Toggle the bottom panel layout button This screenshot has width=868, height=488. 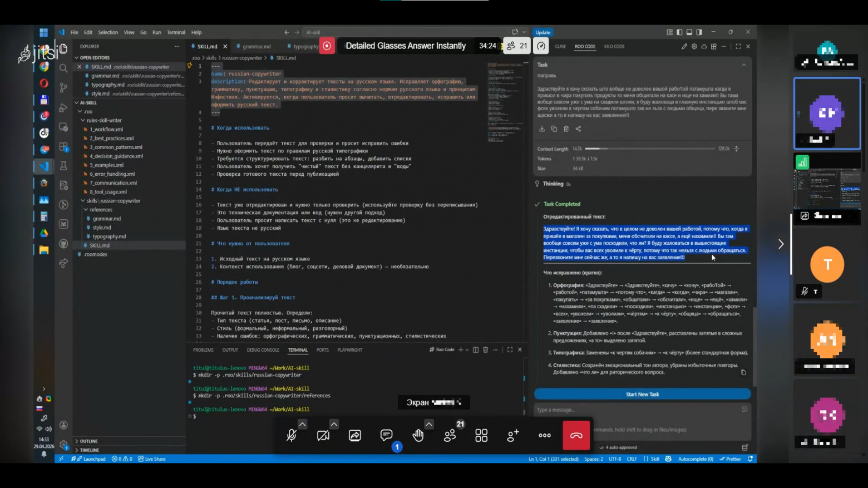(x=689, y=32)
